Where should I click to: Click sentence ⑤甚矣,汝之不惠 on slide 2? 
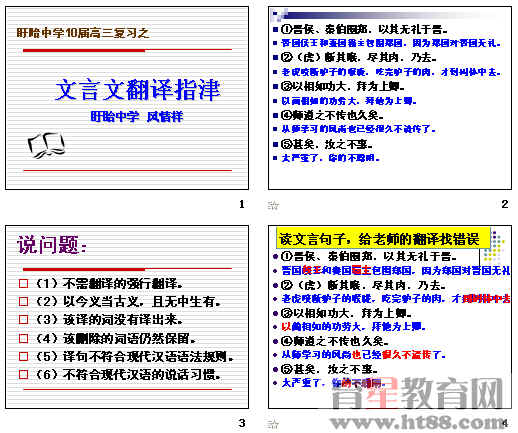pos(327,144)
